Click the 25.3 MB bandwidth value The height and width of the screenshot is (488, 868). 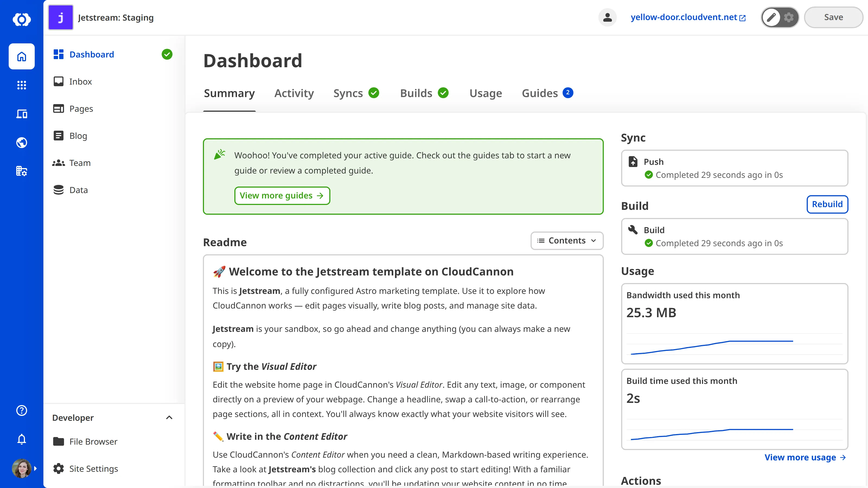coord(651,313)
